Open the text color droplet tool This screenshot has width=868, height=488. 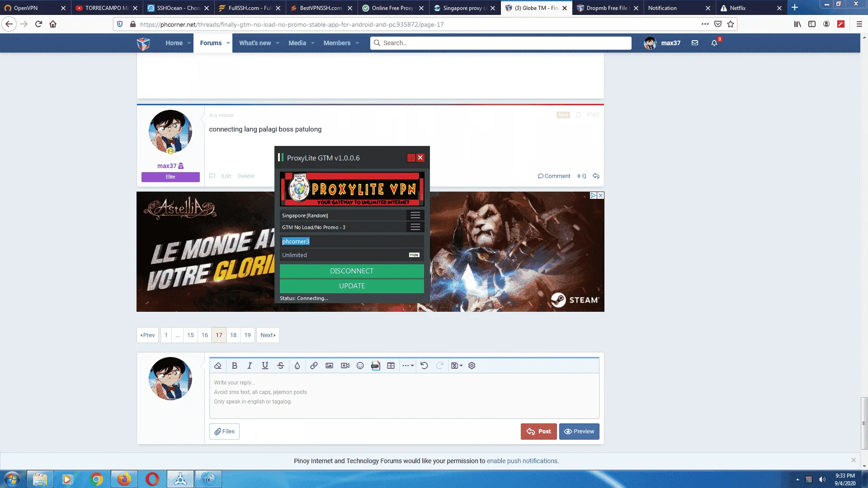pos(297,366)
